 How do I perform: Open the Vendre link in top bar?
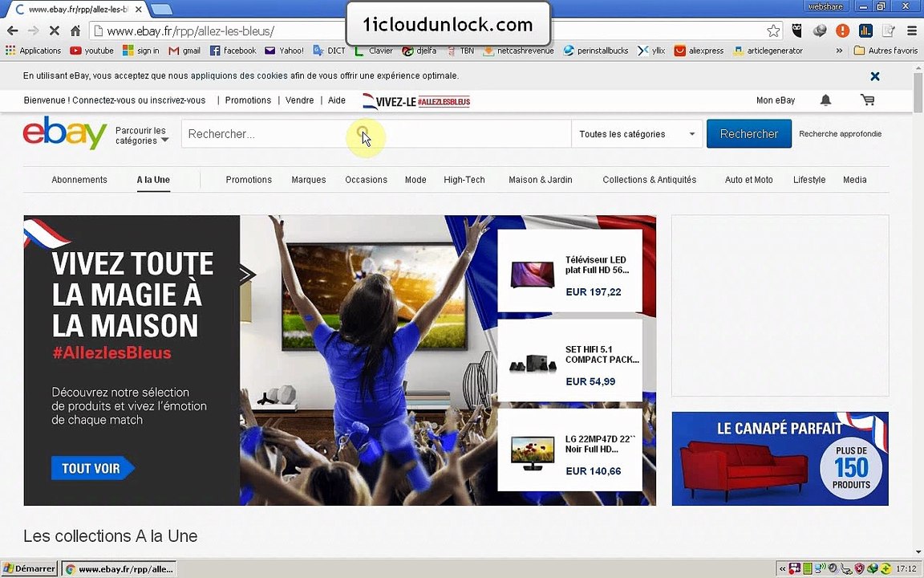pos(299,100)
